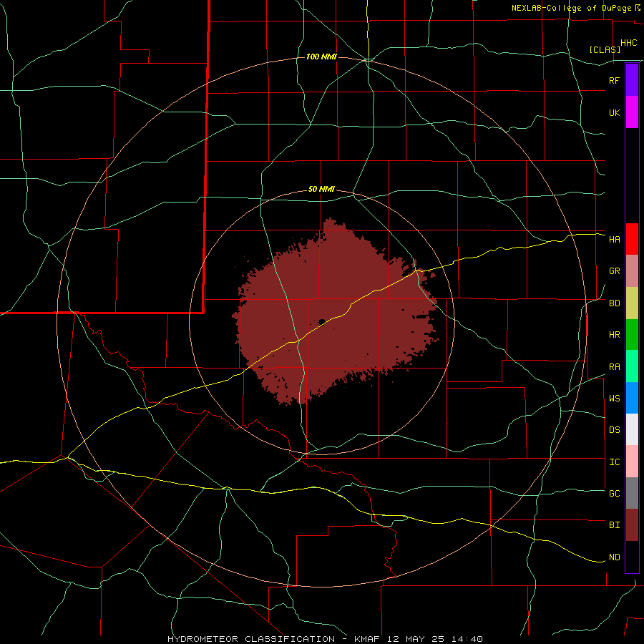Pick the HR green legend swatch

tap(632, 335)
